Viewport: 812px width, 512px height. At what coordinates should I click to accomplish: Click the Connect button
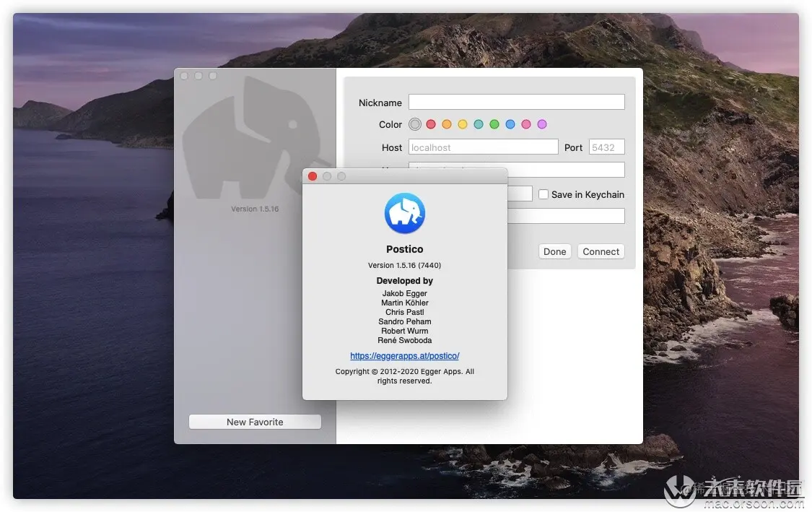601,251
